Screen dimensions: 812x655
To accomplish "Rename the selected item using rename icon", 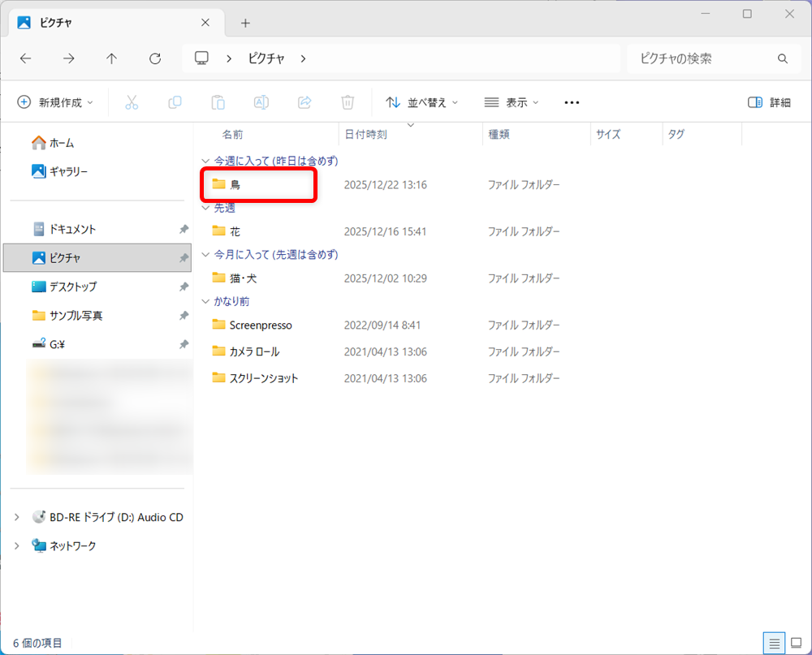I will pos(261,102).
